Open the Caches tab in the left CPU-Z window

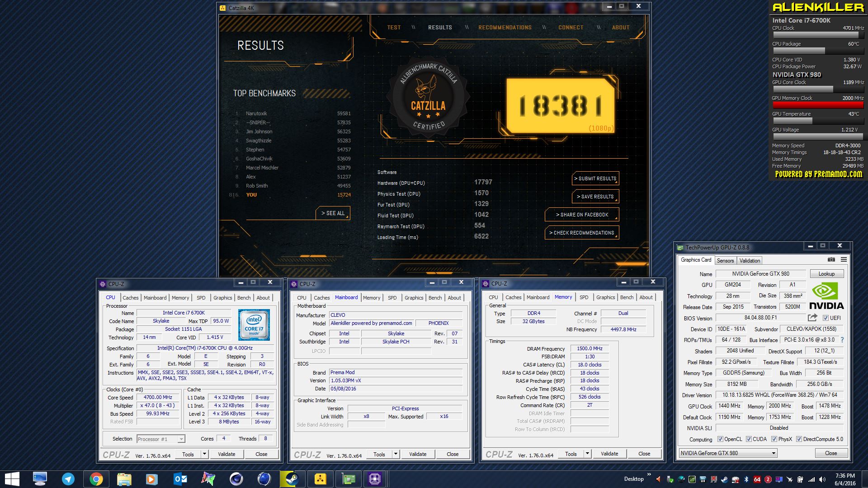tap(131, 298)
